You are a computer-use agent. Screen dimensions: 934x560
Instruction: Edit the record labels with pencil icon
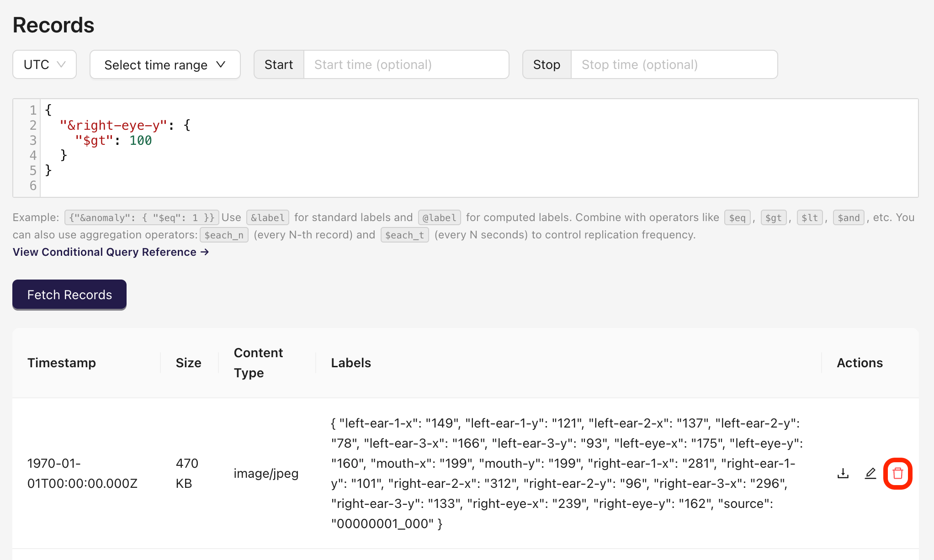(870, 474)
